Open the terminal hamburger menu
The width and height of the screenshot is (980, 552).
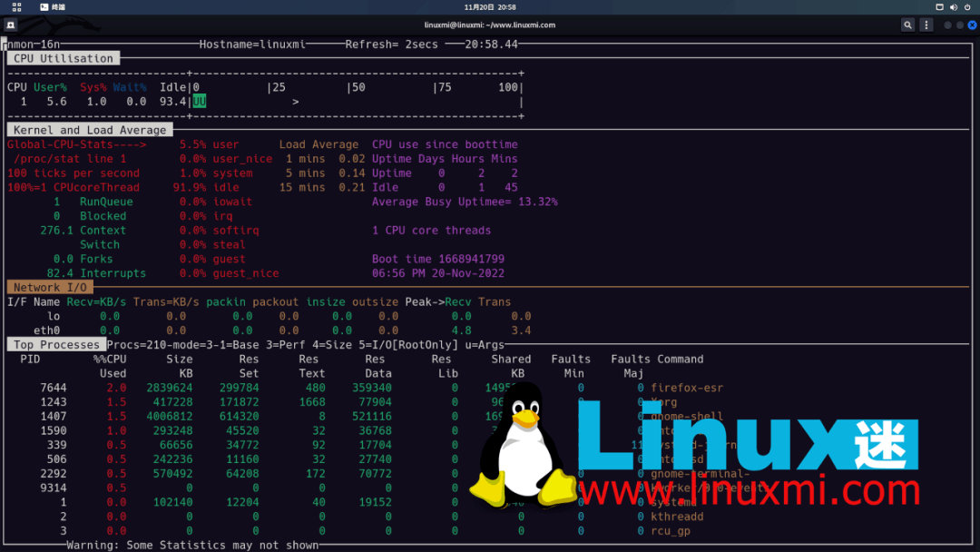tap(926, 25)
